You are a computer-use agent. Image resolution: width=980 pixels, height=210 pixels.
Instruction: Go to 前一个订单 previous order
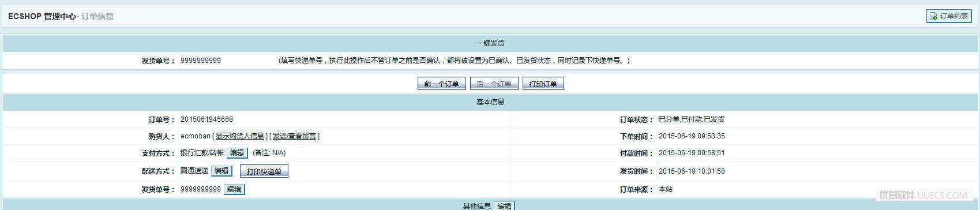pos(441,84)
